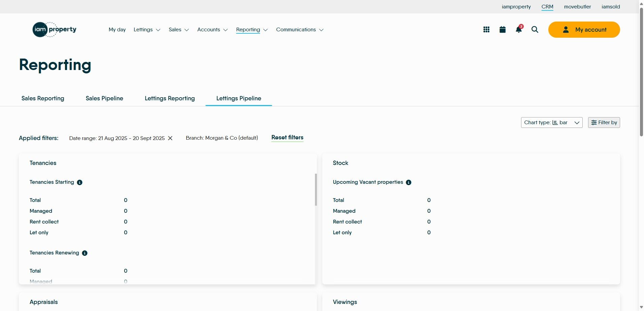Screen dimensions: 644x311
Task: Expand the Accounts menu
Action: tap(213, 30)
